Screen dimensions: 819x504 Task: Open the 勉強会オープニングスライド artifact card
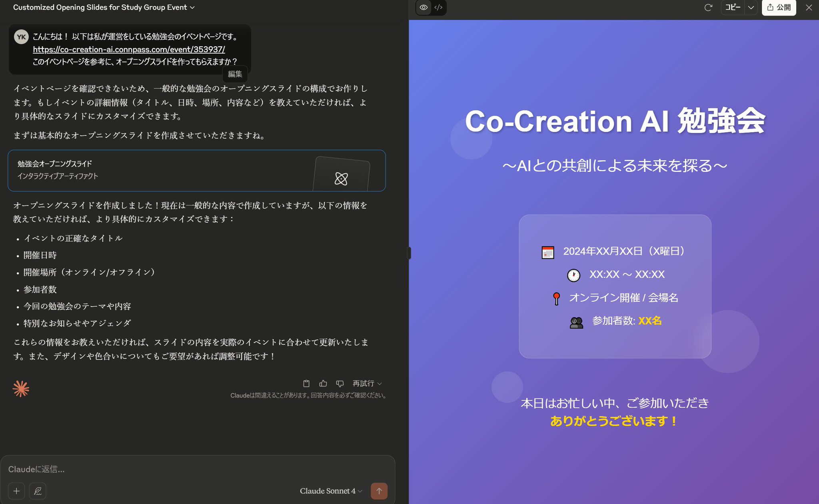click(197, 171)
